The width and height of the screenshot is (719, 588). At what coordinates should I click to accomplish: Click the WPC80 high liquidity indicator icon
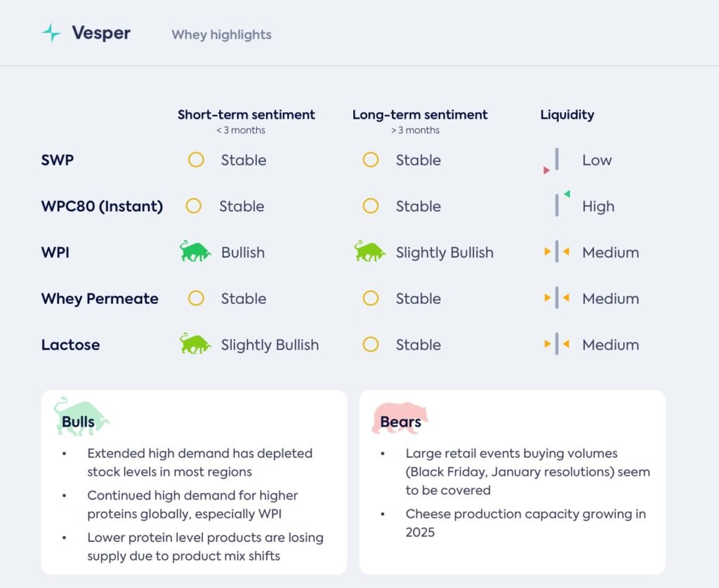[560, 204]
